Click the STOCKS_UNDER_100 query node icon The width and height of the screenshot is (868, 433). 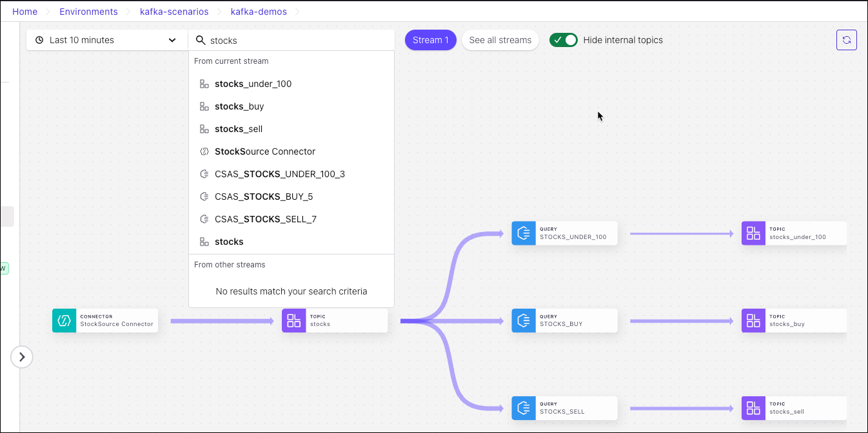point(524,233)
